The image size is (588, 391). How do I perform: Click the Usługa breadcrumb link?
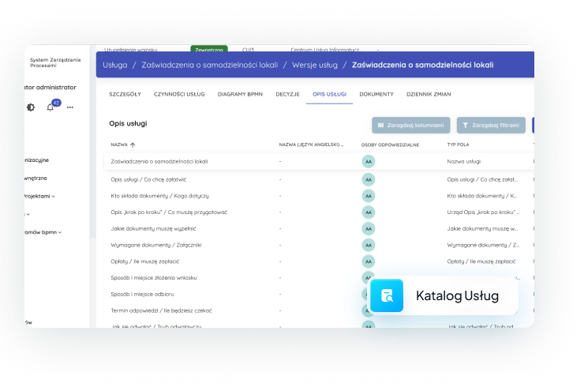click(114, 64)
